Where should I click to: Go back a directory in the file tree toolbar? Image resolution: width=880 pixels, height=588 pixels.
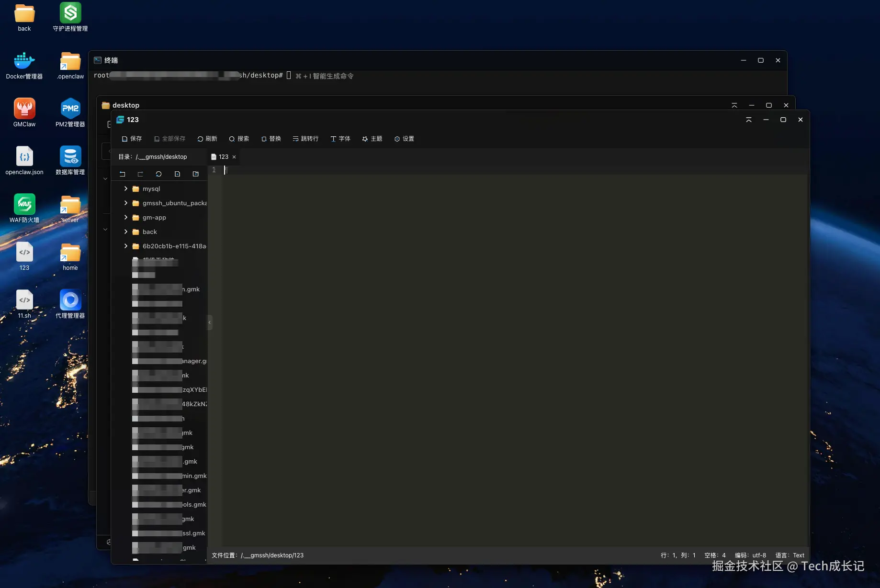coord(122,174)
